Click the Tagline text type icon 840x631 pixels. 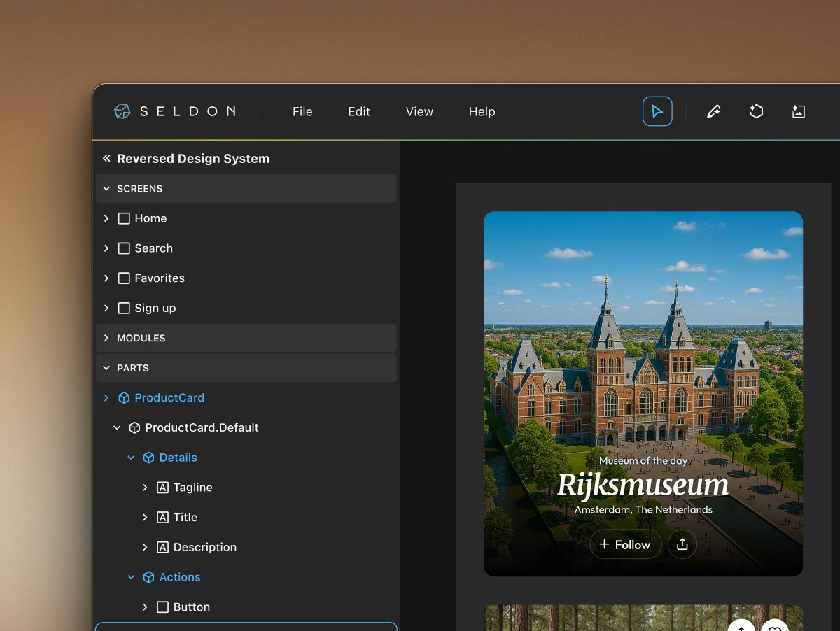tap(162, 488)
